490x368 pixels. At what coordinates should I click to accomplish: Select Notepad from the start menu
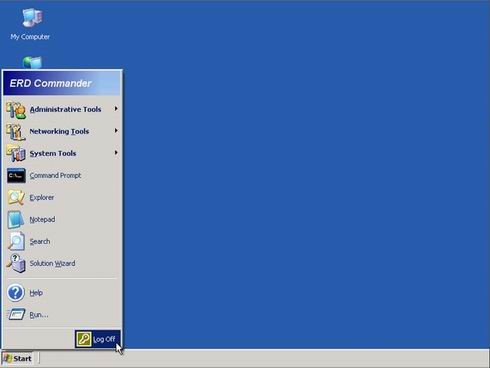click(62, 220)
